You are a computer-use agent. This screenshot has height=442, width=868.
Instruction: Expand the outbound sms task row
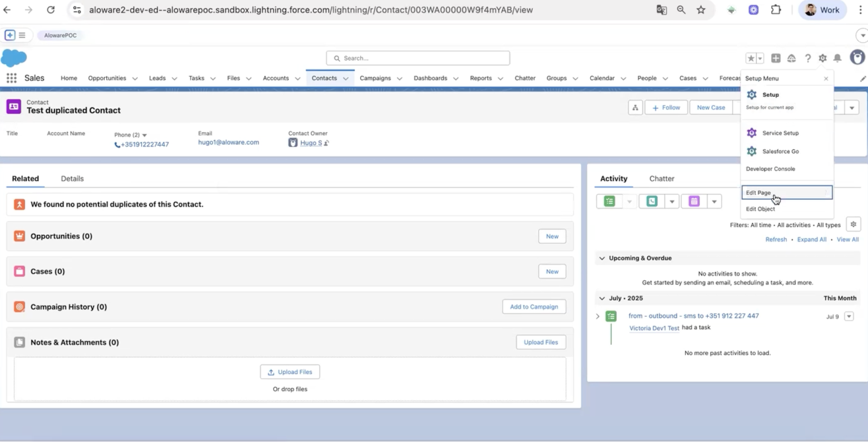pyautogui.click(x=598, y=317)
